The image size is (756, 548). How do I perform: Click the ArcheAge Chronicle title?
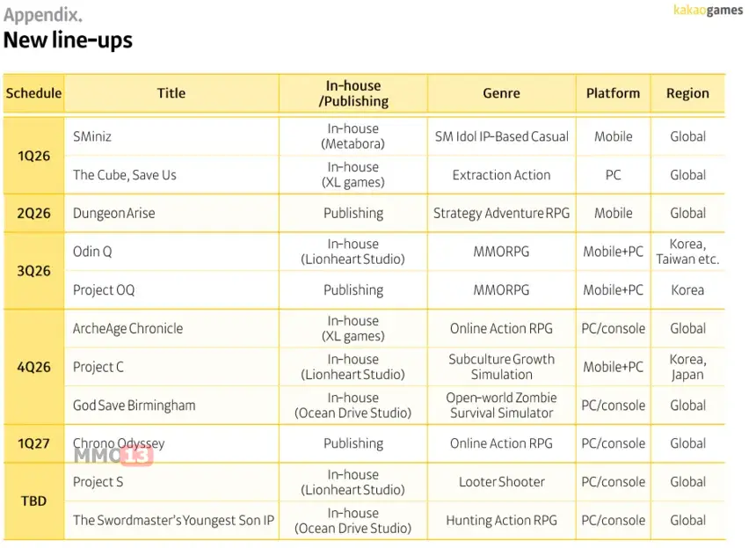[128, 329]
